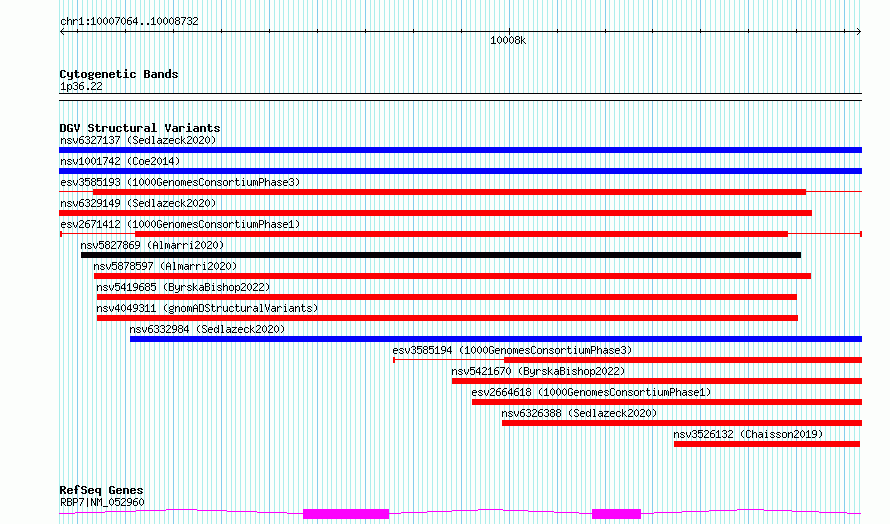Select the nsv1001742 (Coe2014) blue variant bar
The height and width of the screenshot is (524, 890).
point(460,171)
